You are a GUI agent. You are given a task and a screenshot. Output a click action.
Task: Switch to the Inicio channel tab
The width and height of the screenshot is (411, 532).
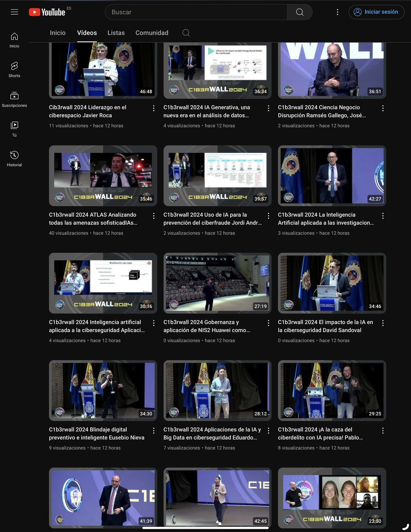[x=58, y=33]
